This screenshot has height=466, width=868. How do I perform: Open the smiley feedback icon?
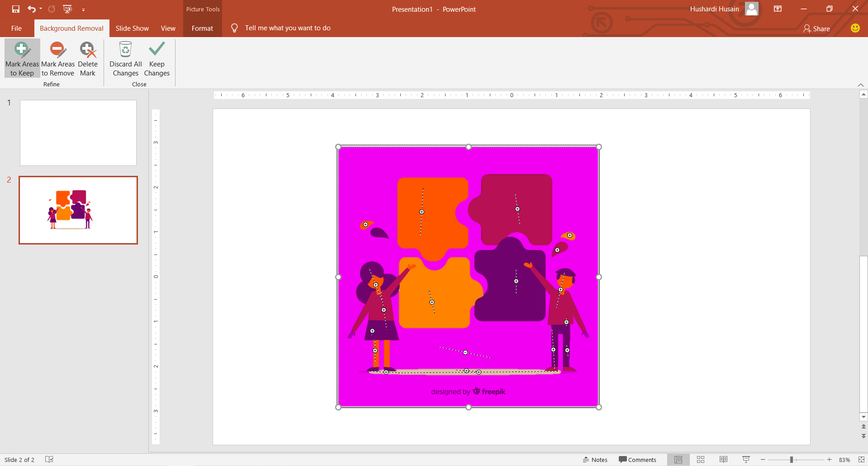pyautogui.click(x=855, y=28)
